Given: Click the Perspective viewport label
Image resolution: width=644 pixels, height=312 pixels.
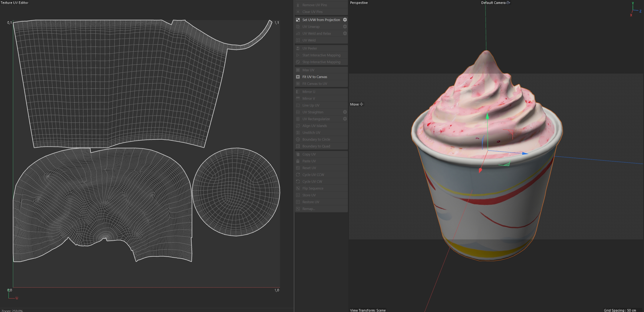Looking at the screenshot, I should [359, 3].
